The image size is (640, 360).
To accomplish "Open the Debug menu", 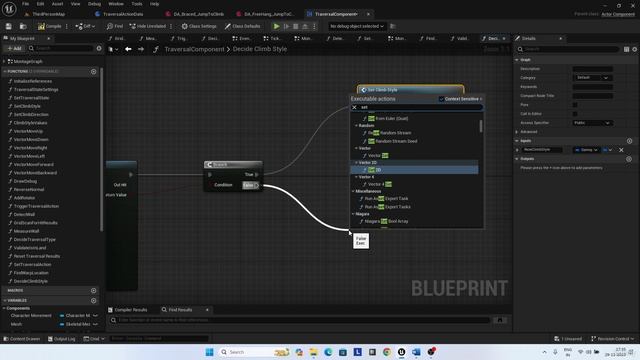I will [x=94, y=4].
